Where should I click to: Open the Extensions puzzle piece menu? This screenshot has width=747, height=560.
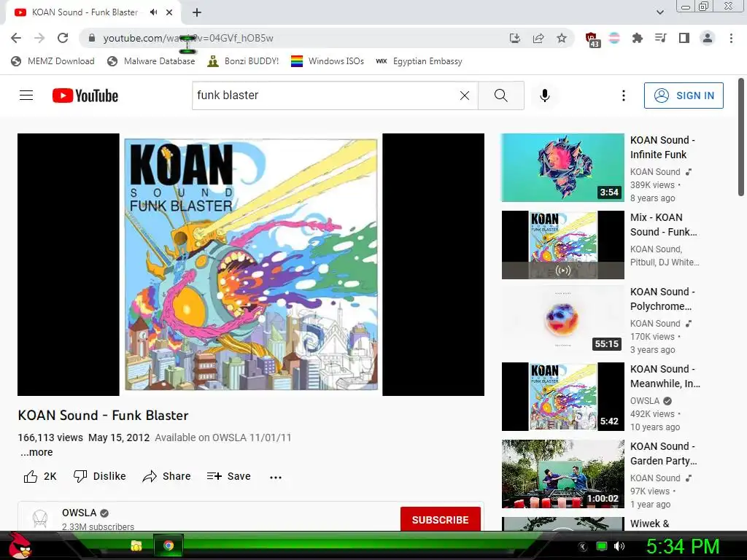point(638,38)
